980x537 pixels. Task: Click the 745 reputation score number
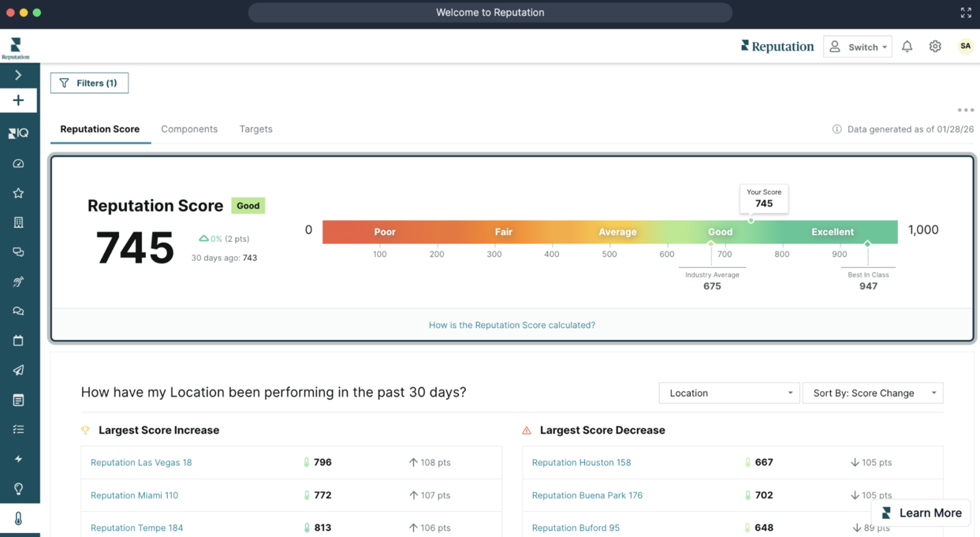point(135,248)
